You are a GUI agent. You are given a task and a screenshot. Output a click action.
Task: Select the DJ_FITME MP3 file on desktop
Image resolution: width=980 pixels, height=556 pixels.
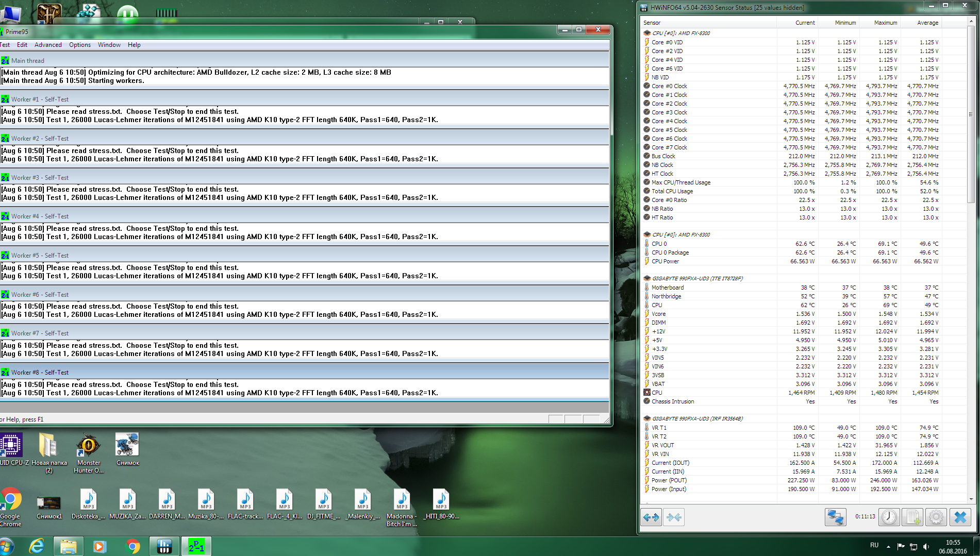coord(323,504)
